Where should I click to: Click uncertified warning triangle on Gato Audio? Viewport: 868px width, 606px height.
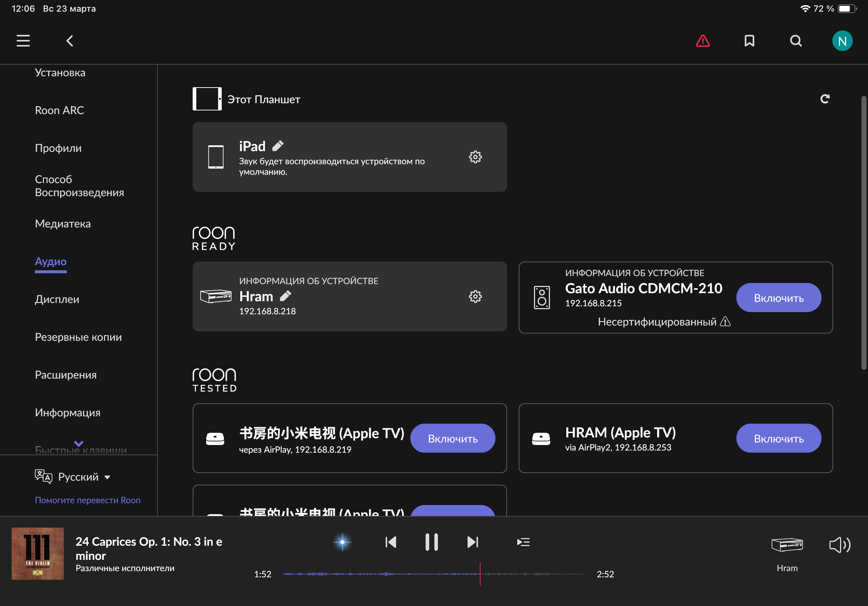(725, 322)
